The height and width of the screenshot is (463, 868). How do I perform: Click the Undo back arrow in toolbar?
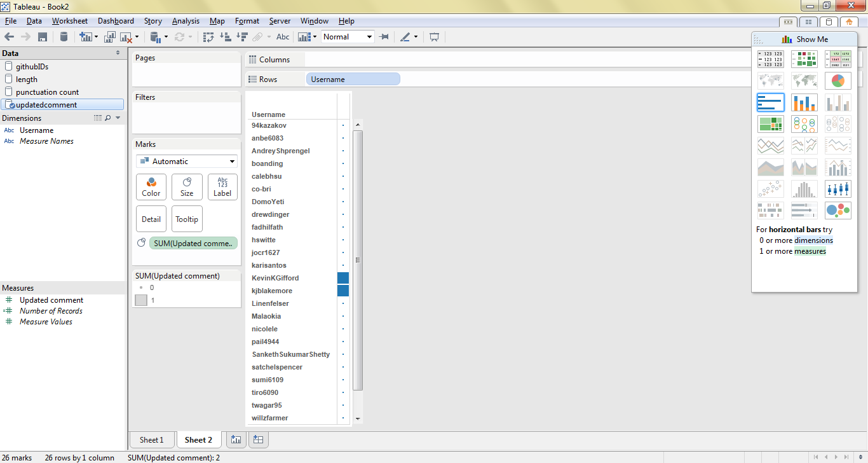pos(9,37)
